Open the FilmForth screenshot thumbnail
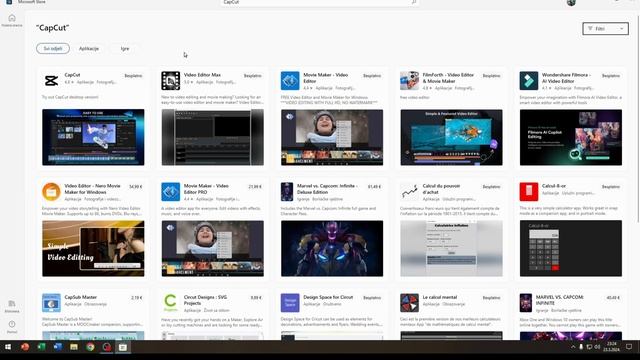 pyautogui.click(x=451, y=137)
